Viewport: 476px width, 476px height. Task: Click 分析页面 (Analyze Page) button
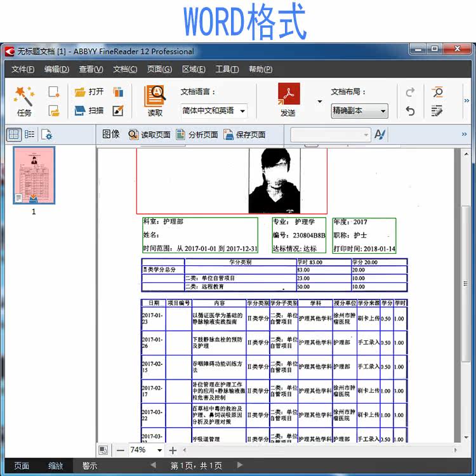(197, 135)
